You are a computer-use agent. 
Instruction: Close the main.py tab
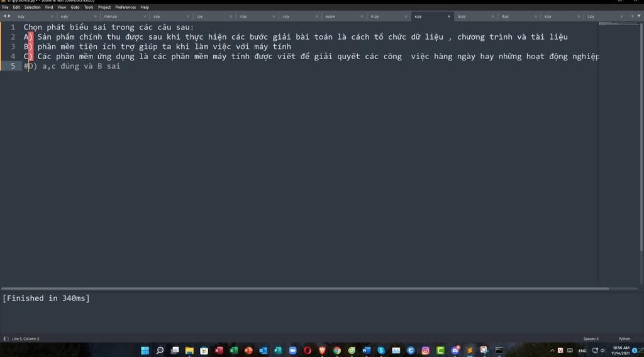[145, 16]
